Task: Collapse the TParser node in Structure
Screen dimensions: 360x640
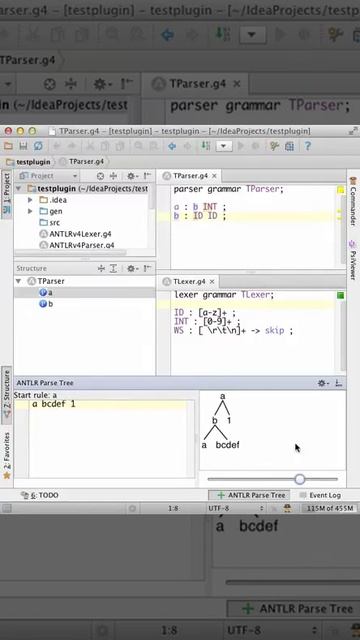Action: [19, 281]
